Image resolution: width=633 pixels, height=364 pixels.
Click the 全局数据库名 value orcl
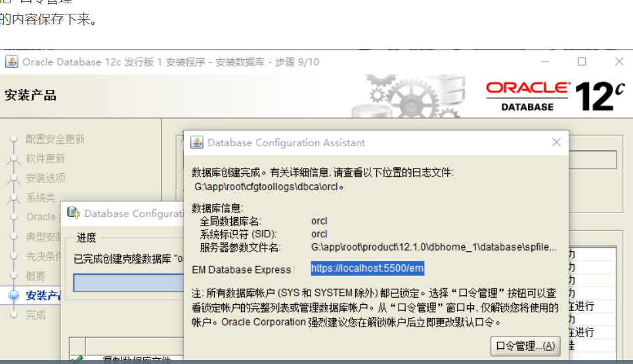point(319,221)
